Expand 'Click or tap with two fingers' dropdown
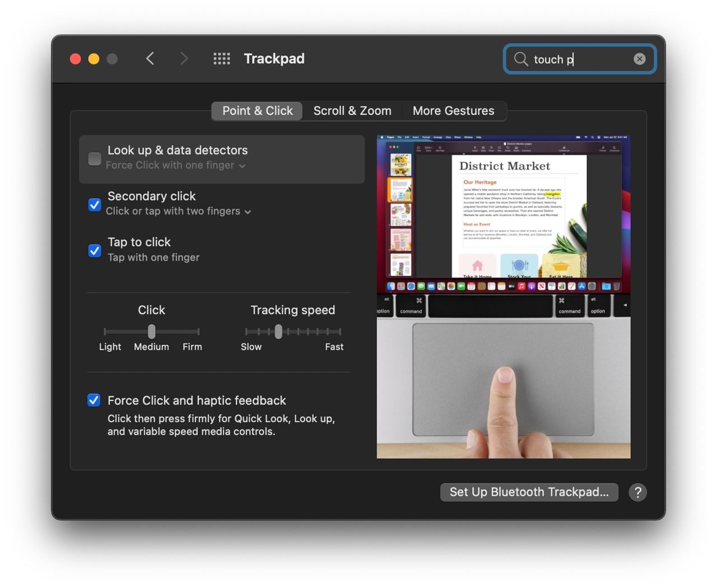This screenshot has height=588, width=717. point(178,211)
